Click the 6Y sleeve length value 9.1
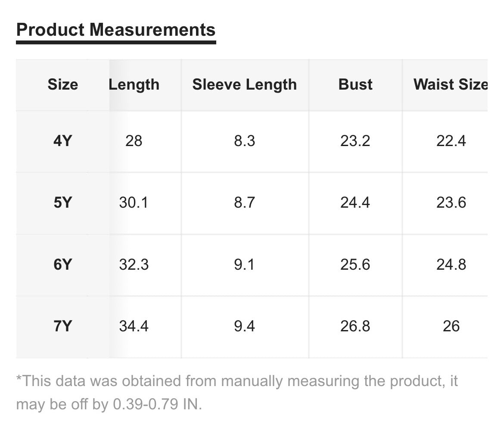504x427 pixels. coord(244,265)
